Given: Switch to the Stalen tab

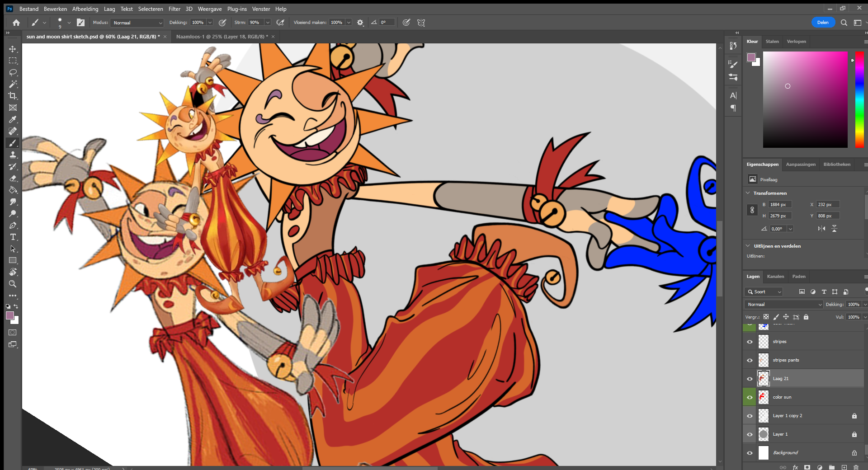Looking at the screenshot, I should click(x=772, y=42).
